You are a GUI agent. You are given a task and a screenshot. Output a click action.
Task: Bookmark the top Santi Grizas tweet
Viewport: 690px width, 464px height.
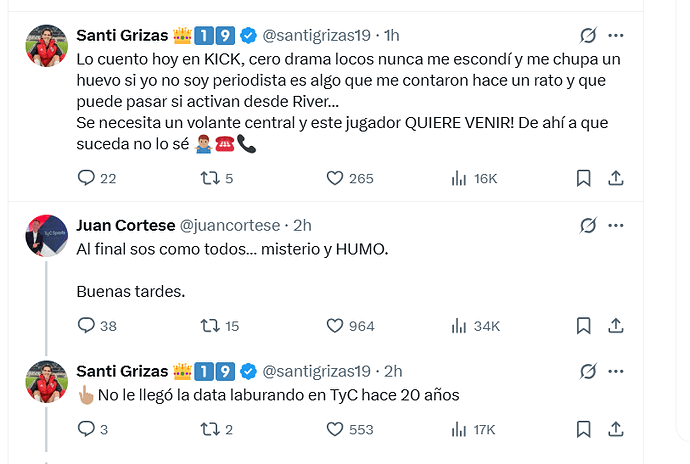(x=584, y=178)
